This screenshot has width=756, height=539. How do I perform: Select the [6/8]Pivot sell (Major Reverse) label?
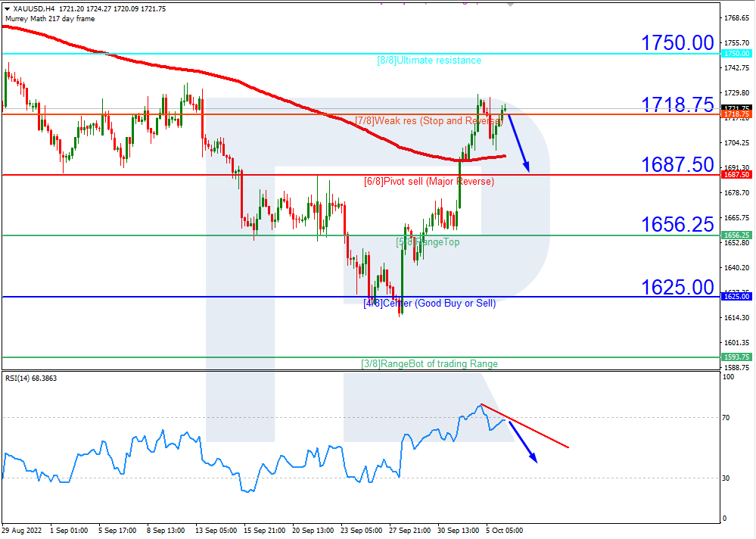[x=429, y=181]
